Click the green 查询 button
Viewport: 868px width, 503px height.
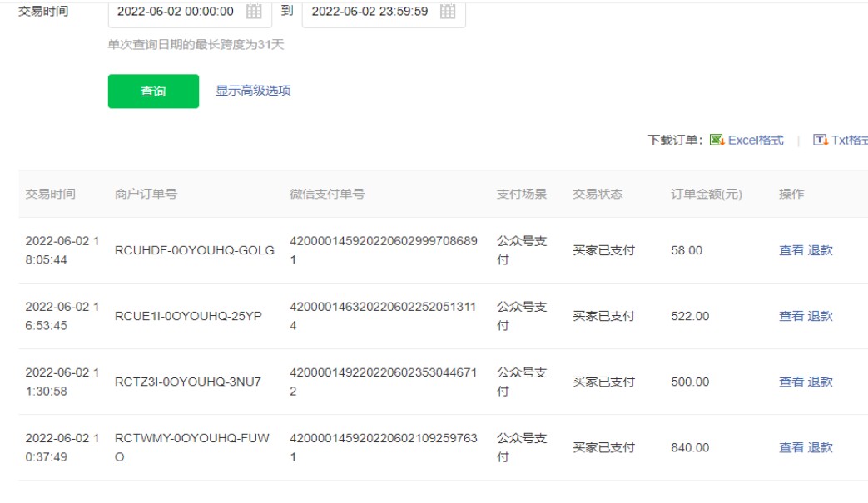pyautogui.click(x=153, y=91)
